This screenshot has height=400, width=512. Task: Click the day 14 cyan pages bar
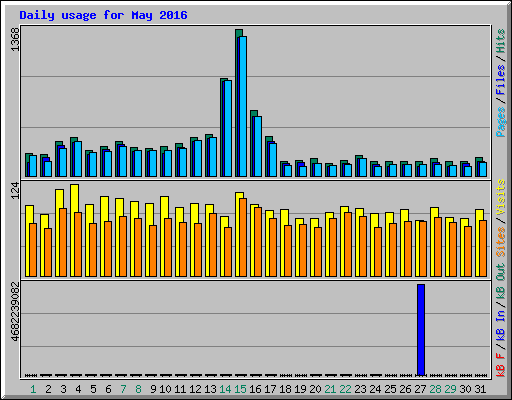pos(228,128)
